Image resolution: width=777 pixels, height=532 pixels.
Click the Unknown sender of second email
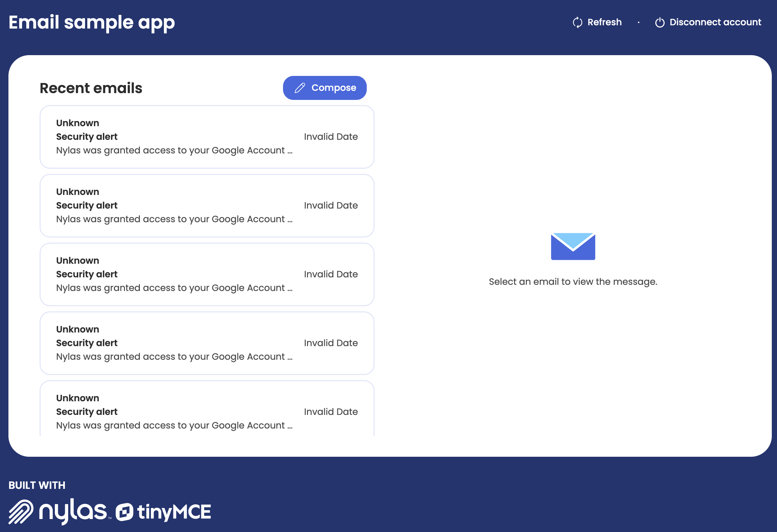click(x=78, y=192)
